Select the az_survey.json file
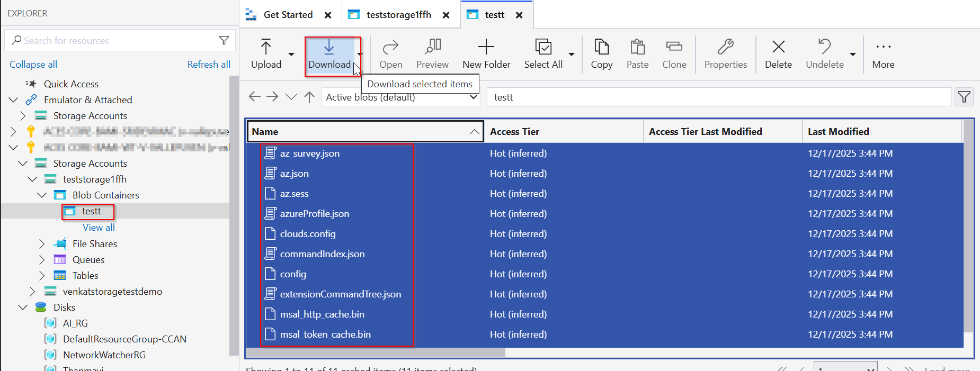 [x=310, y=153]
